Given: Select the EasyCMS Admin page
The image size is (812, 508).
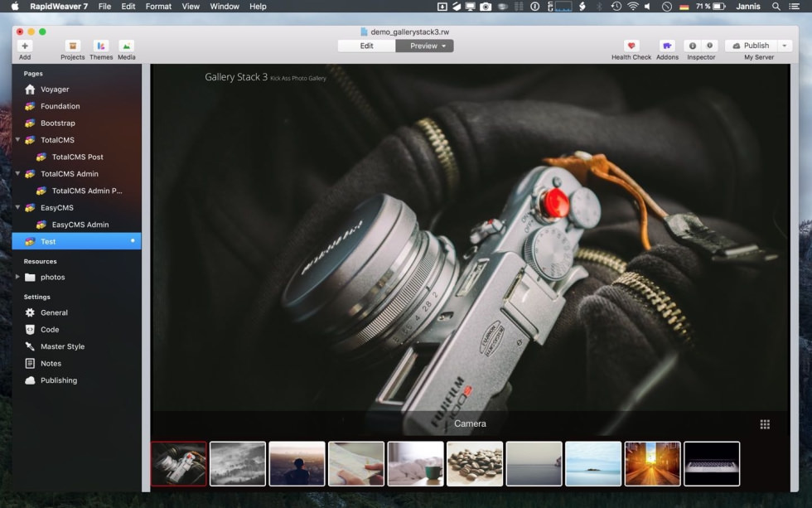Looking at the screenshot, I should pos(76,225).
